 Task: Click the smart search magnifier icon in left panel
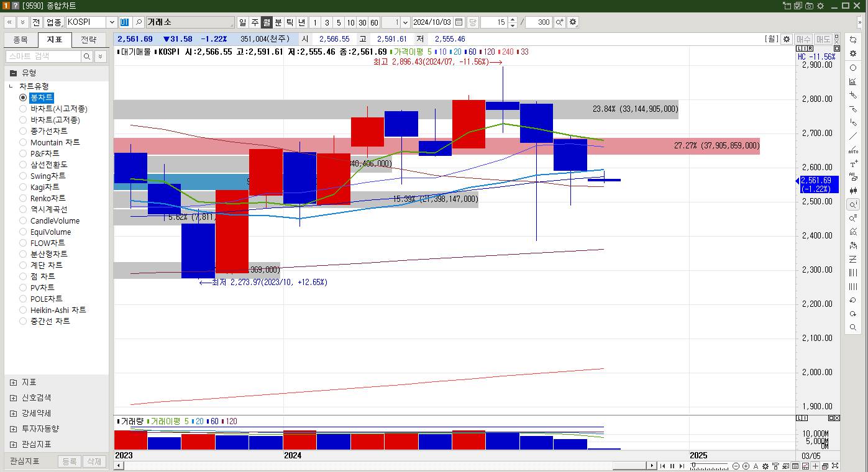click(x=87, y=56)
